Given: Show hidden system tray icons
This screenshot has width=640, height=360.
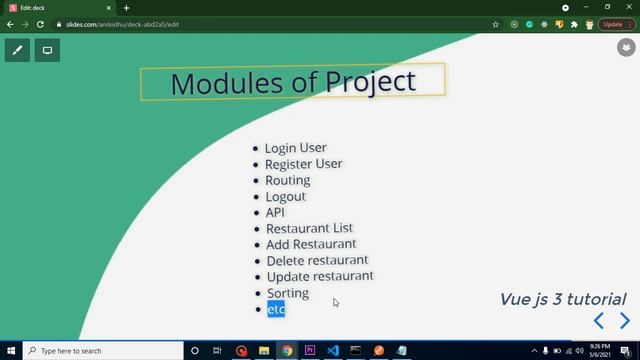Looking at the screenshot, I should tap(534, 351).
